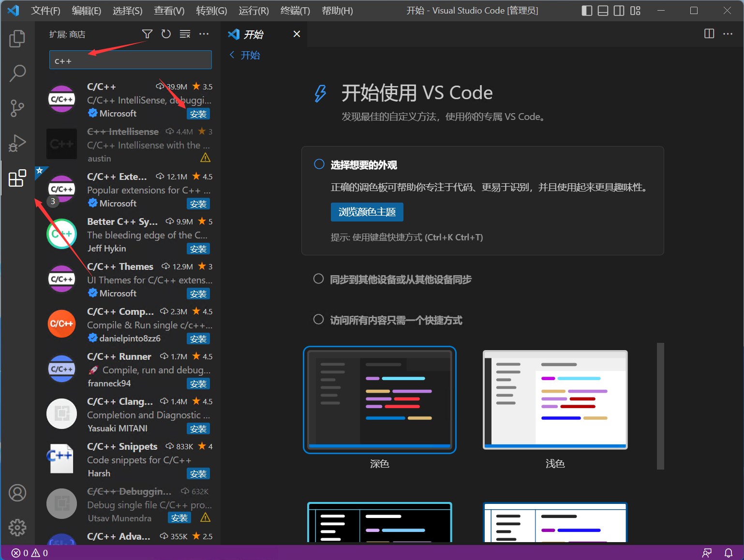This screenshot has width=744, height=560.
Task: Select 访问所有内容 shortcut step radio
Action: click(x=318, y=319)
